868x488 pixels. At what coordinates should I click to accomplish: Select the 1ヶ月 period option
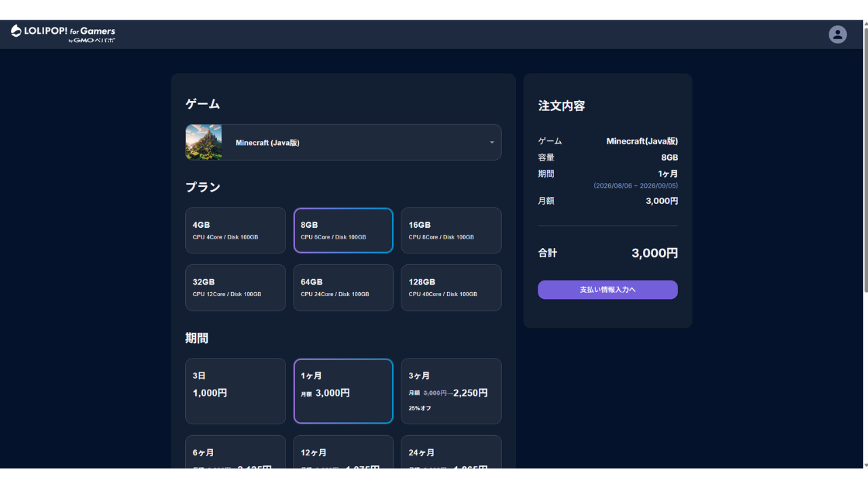(x=343, y=391)
